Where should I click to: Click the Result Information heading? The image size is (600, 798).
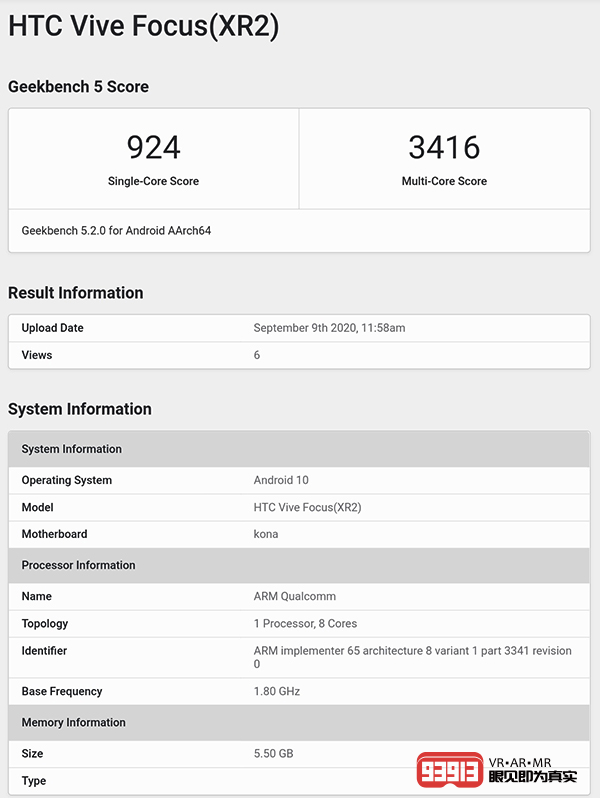coord(76,293)
